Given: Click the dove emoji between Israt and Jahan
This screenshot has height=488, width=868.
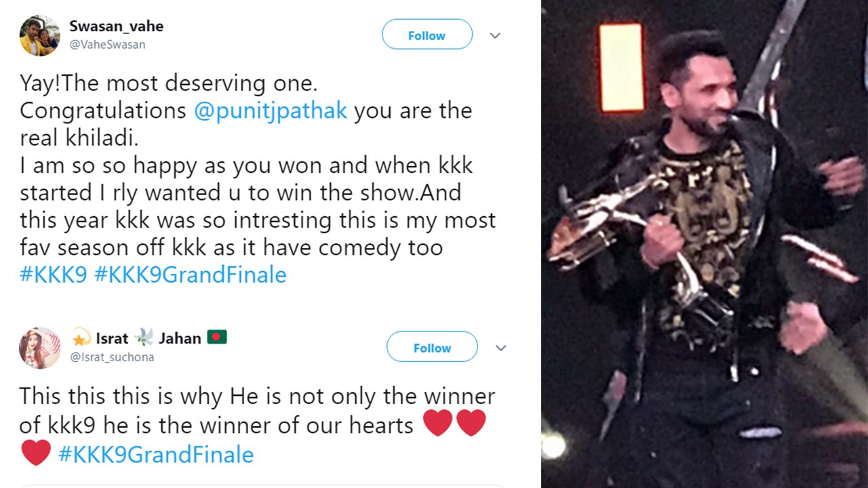Looking at the screenshot, I should tap(144, 337).
